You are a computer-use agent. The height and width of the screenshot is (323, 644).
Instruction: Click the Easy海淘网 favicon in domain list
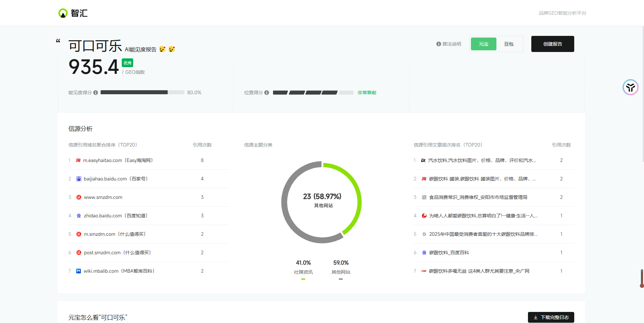click(x=78, y=160)
